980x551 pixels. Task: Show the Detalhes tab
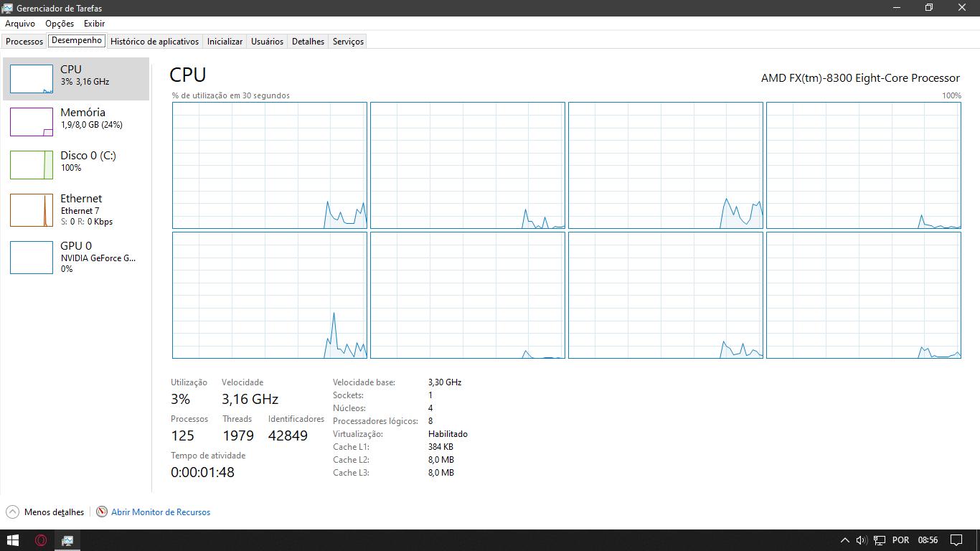tap(308, 42)
